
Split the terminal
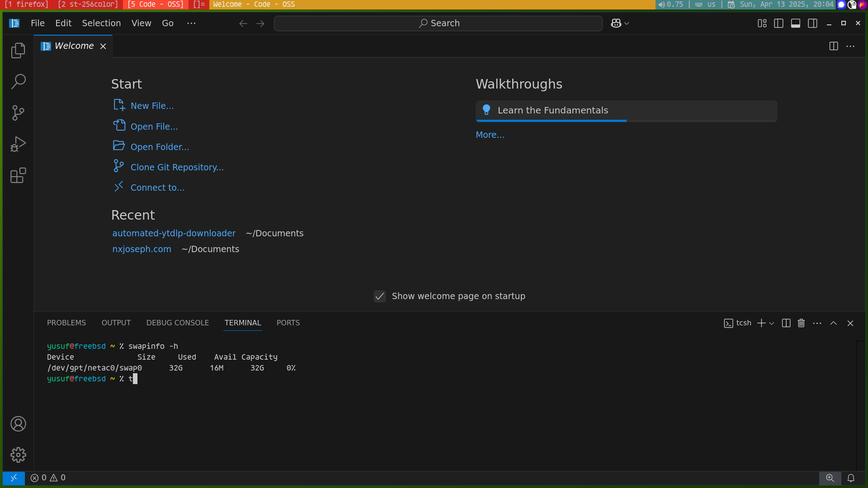[x=786, y=323]
